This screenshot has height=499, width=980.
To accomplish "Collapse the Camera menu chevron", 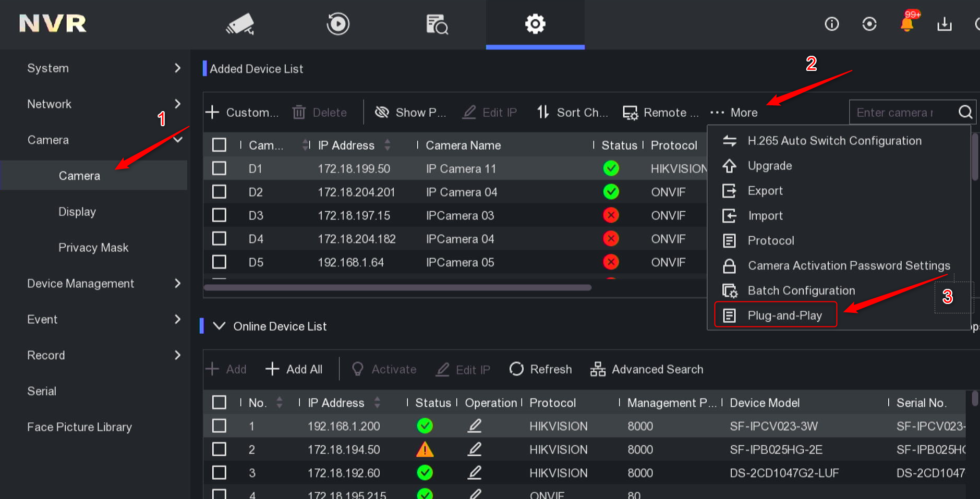I will tap(178, 140).
